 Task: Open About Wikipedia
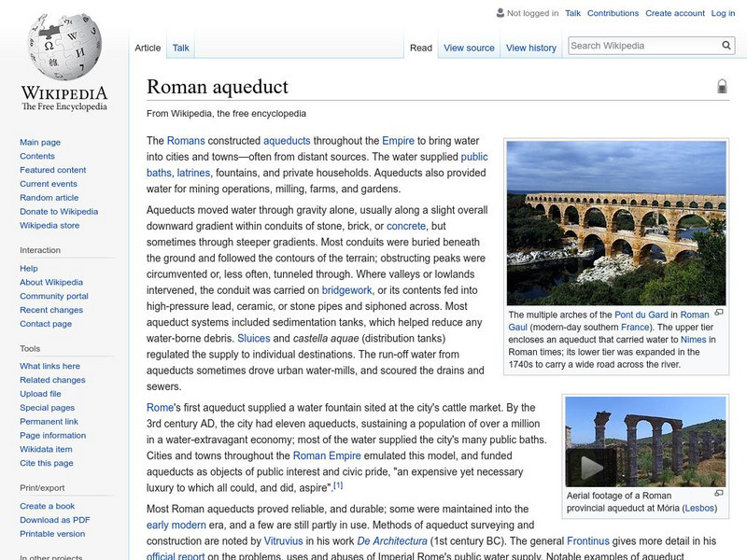point(51,282)
